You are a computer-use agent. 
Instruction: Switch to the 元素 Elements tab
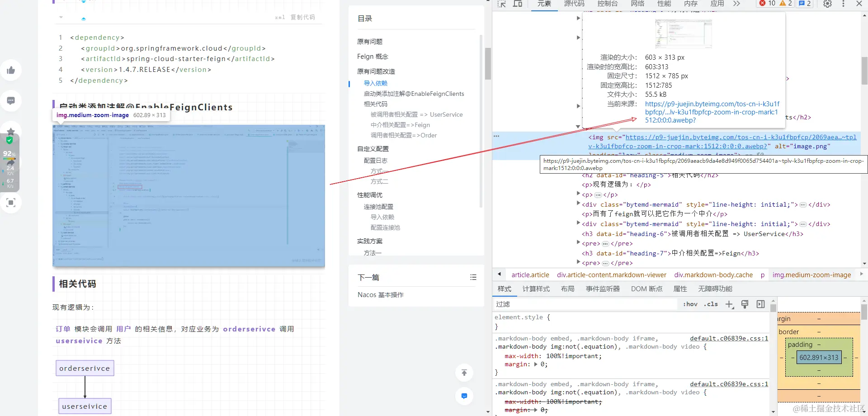point(544,4)
